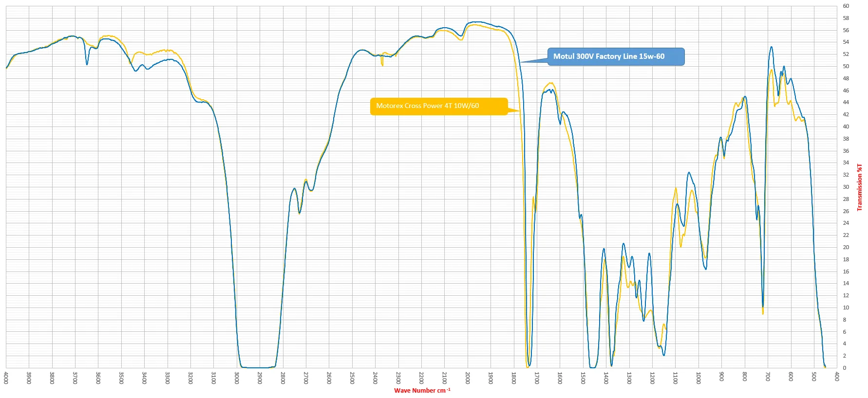Select the Transmission %T axis title
868x398 pixels.
coord(860,187)
